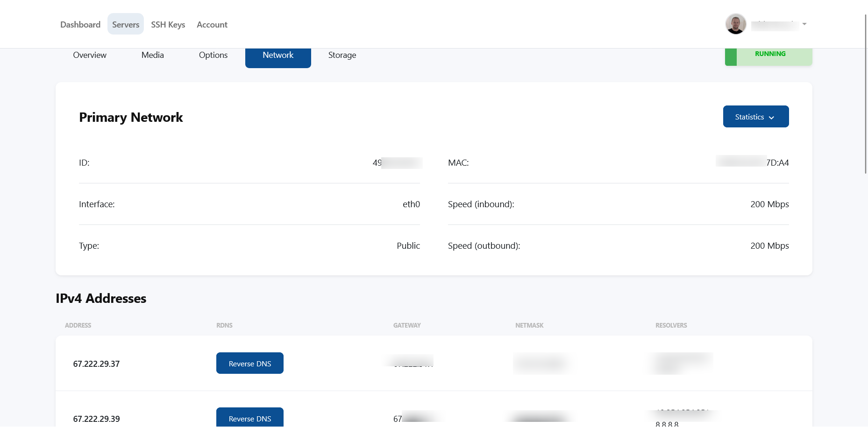Click the outbound speed 200 Mbps
The height and width of the screenshot is (427, 868).
coord(769,245)
